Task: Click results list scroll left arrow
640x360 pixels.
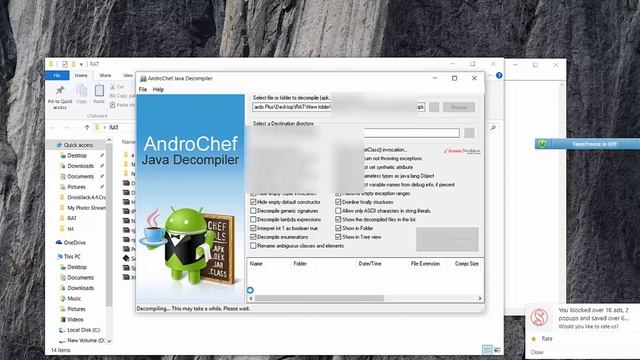Action: (x=251, y=299)
